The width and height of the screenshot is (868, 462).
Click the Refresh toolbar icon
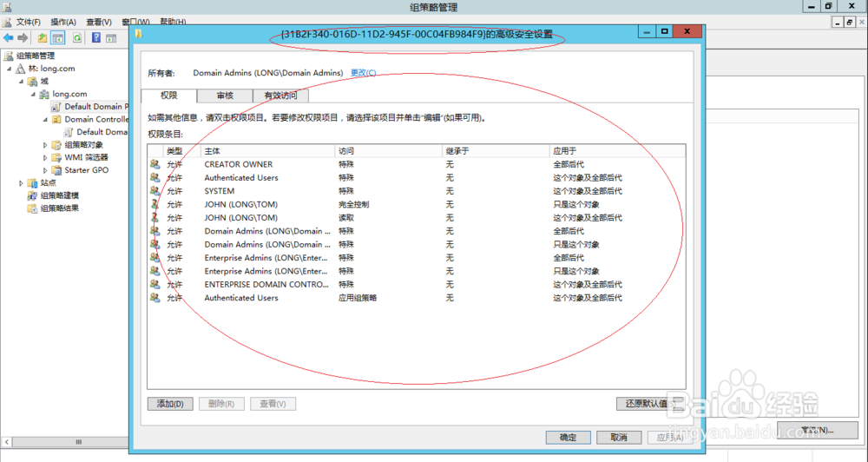(x=77, y=38)
